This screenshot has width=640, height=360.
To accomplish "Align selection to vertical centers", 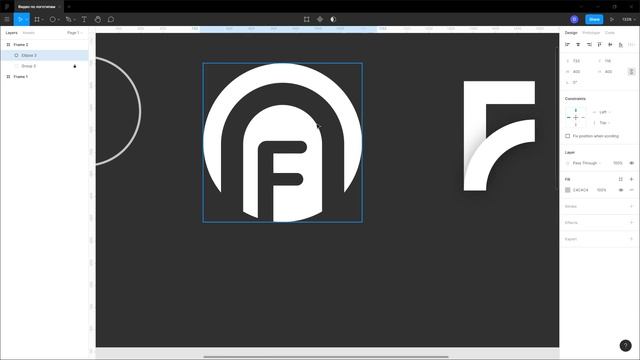I will (x=610, y=44).
